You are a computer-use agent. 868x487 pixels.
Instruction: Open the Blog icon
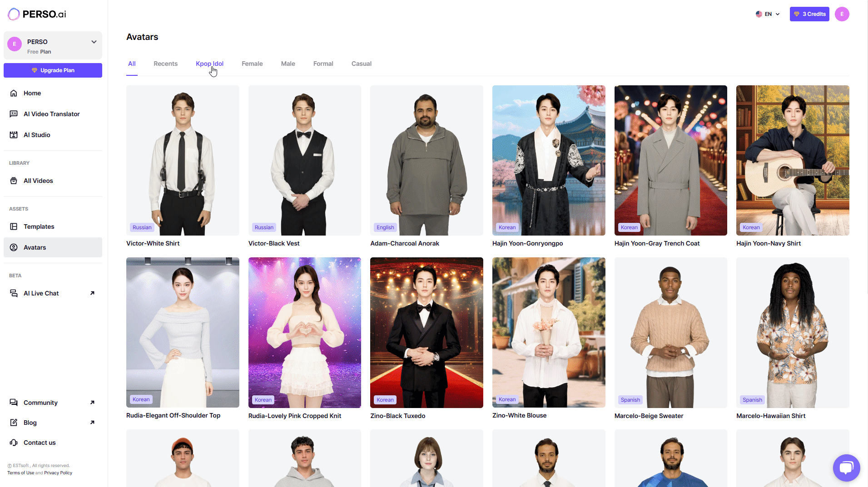point(14,423)
